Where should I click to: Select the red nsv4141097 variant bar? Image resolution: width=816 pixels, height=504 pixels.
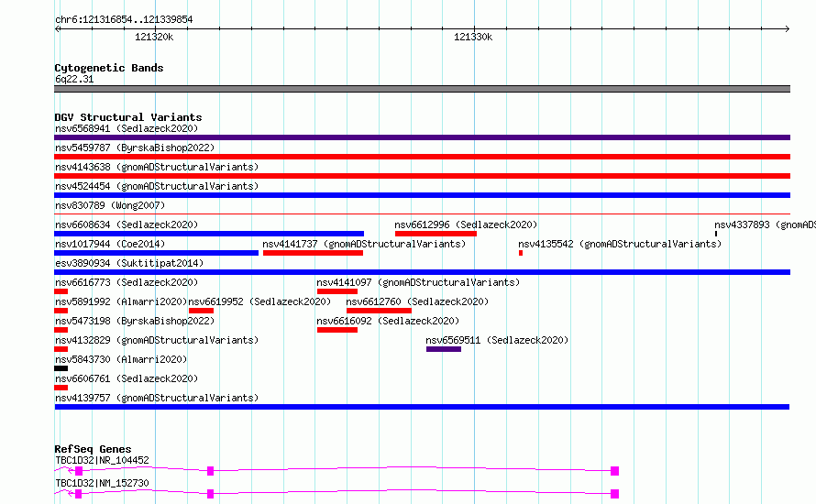tap(337, 291)
